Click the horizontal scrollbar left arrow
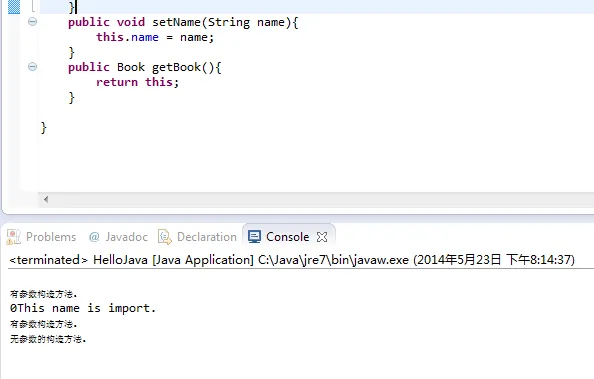594x379 pixels. coord(46,199)
